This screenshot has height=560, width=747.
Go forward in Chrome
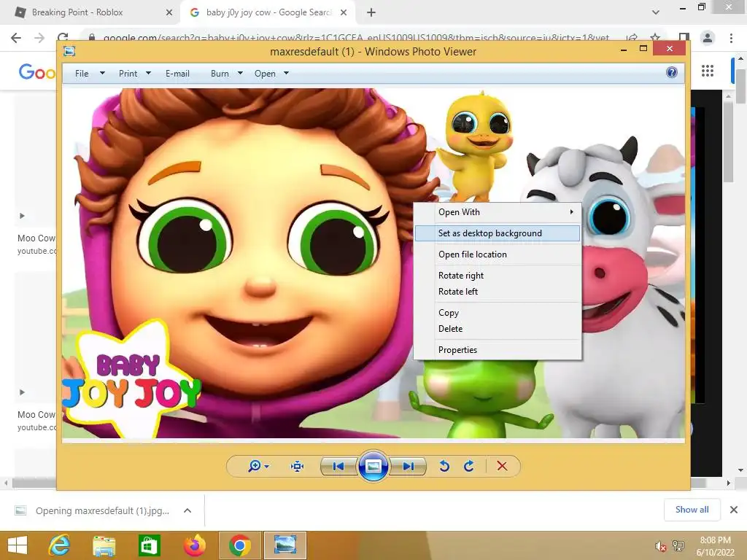(39, 38)
